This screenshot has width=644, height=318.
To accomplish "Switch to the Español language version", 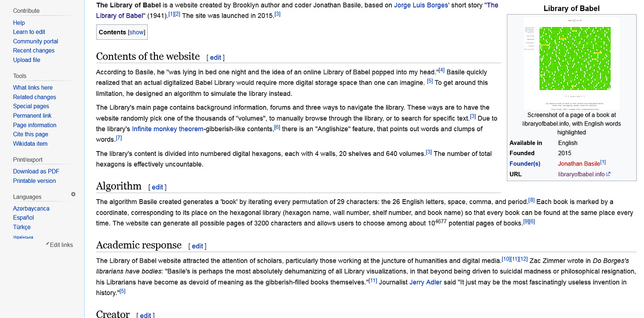I will pos(23,217).
